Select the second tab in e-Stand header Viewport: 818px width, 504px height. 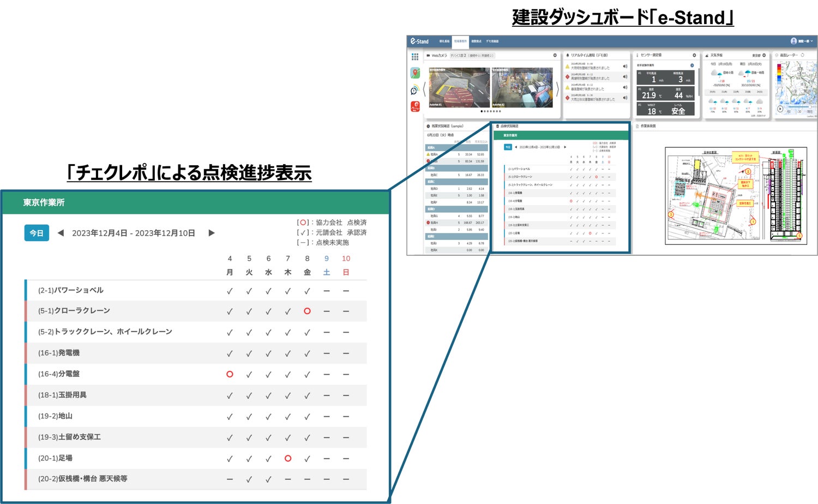pos(460,41)
